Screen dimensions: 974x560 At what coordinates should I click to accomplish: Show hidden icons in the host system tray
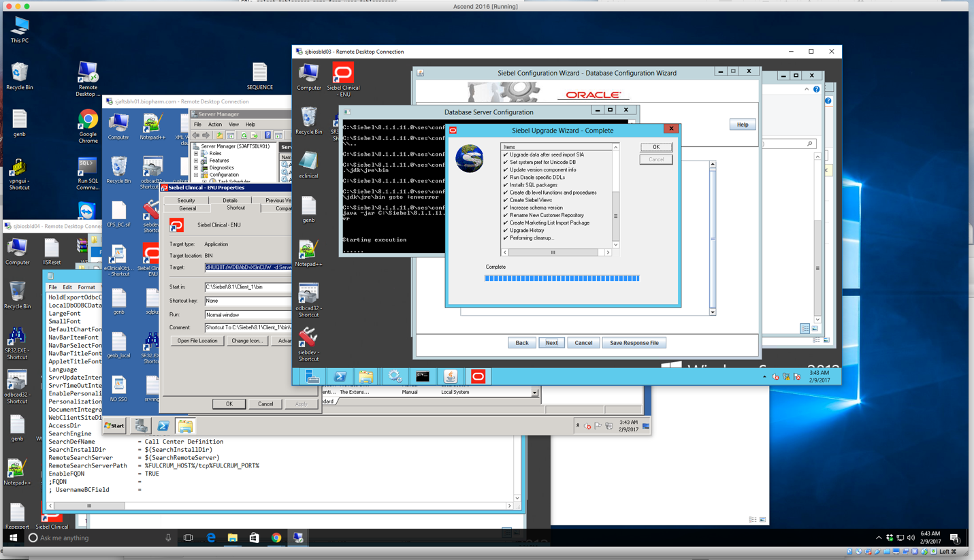879,538
